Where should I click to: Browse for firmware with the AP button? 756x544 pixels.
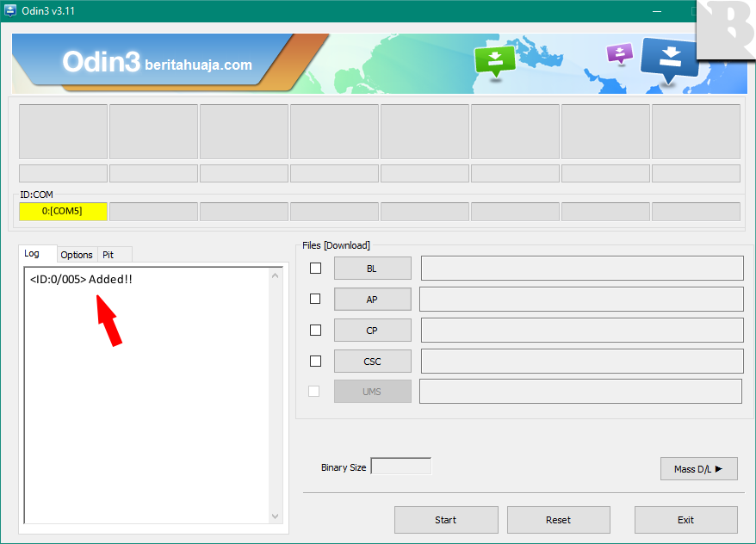[x=372, y=300]
